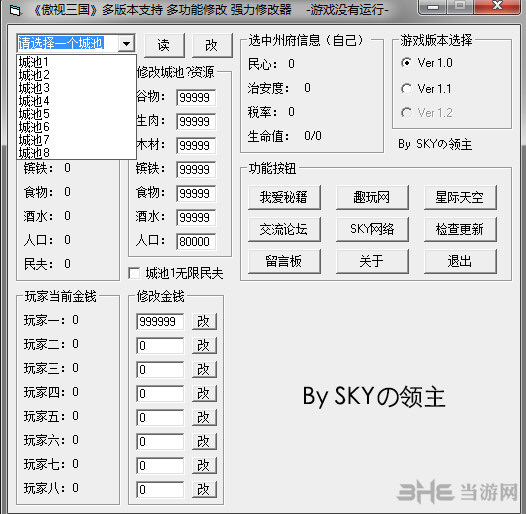Image resolution: width=526 pixels, height=514 pixels.
Task: Select 城池8 in the dropdown list
Action: click(x=76, y=153)
